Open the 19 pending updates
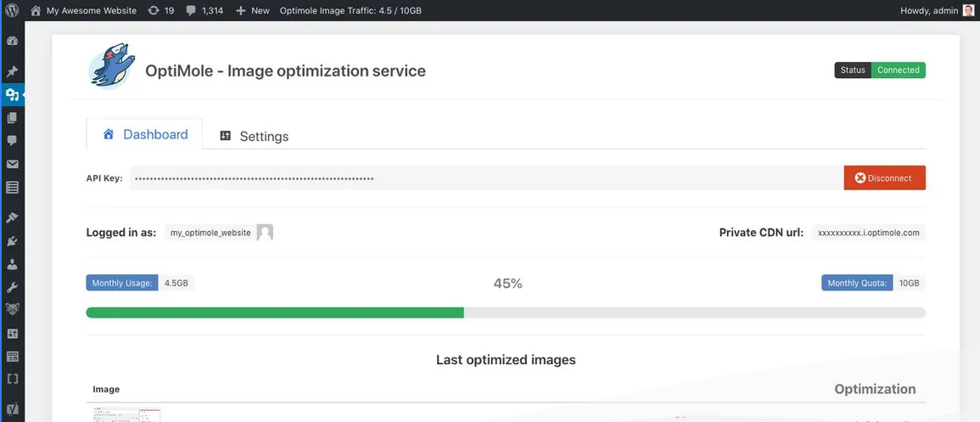Screen dimensions: 980x422 (x=160, y=11)
